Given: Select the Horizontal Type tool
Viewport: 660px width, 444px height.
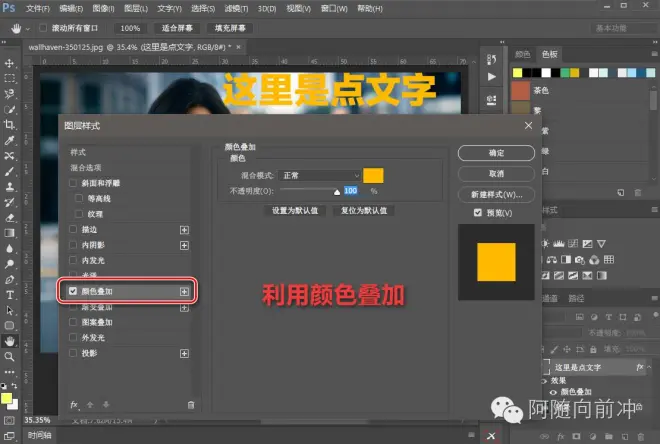Looking at the screenshot, I should (x=9, y=295).
